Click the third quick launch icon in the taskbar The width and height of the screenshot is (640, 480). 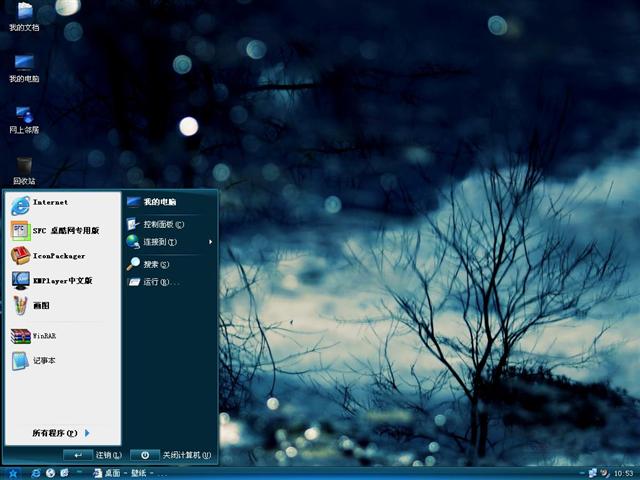click(x=64, y=473)
